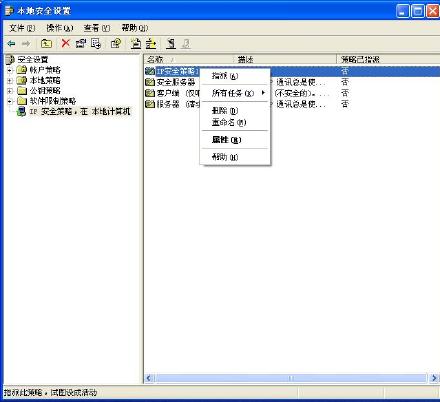This screenshot has width=440, height=402.
Task: Click the horizontal scrollbar in list pane
Action: point(291,378)
